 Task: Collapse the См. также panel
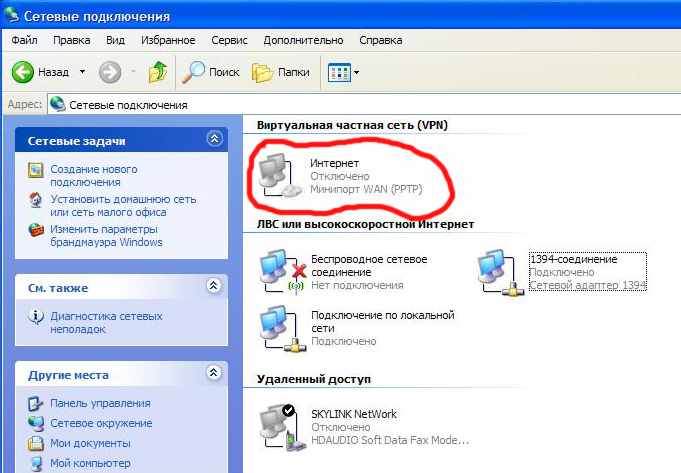214,286
